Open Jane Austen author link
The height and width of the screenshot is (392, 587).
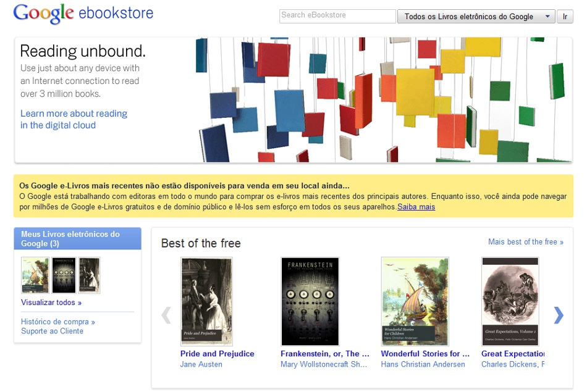[x=201, y=364]
